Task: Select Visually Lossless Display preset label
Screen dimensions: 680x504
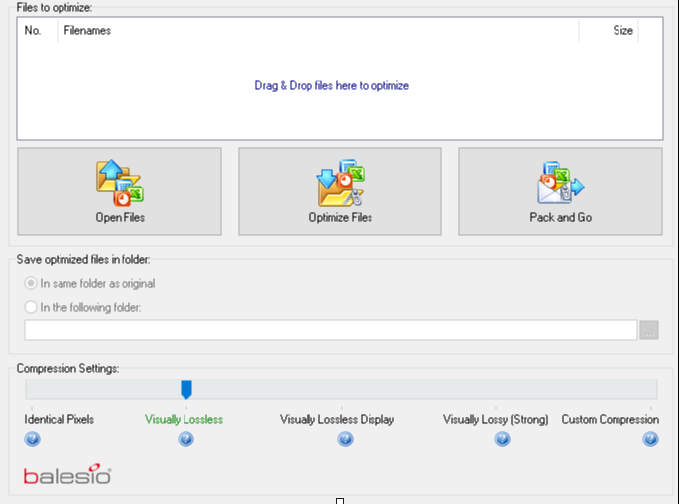Action: tap(337, 419)
